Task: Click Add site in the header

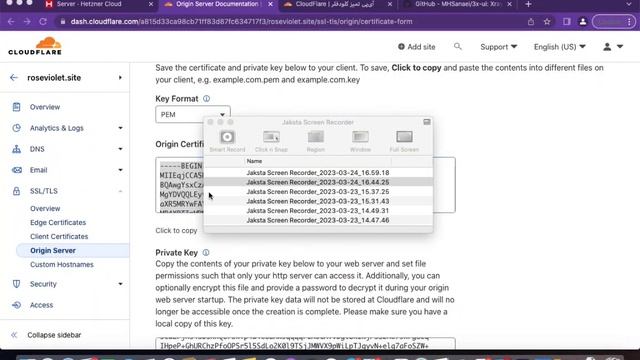Action: [x=416, y=47]
